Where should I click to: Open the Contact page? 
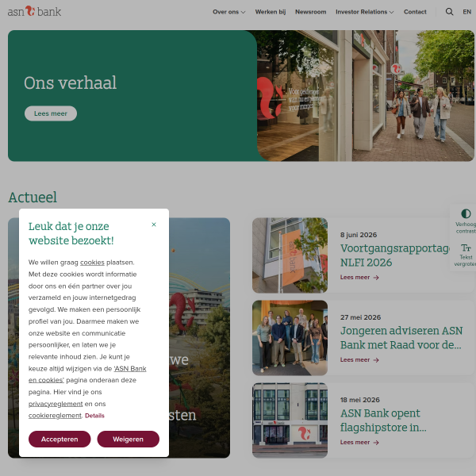point(415,12)
